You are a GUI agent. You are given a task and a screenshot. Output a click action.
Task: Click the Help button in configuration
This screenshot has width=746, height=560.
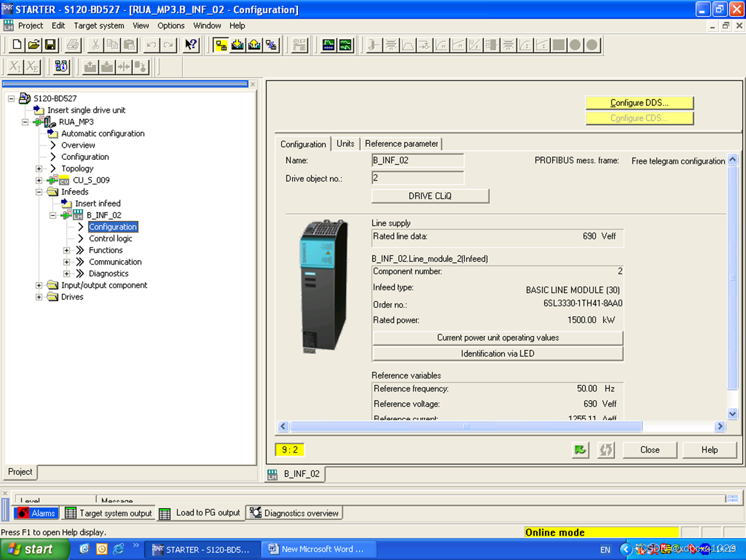pos(709,450)
